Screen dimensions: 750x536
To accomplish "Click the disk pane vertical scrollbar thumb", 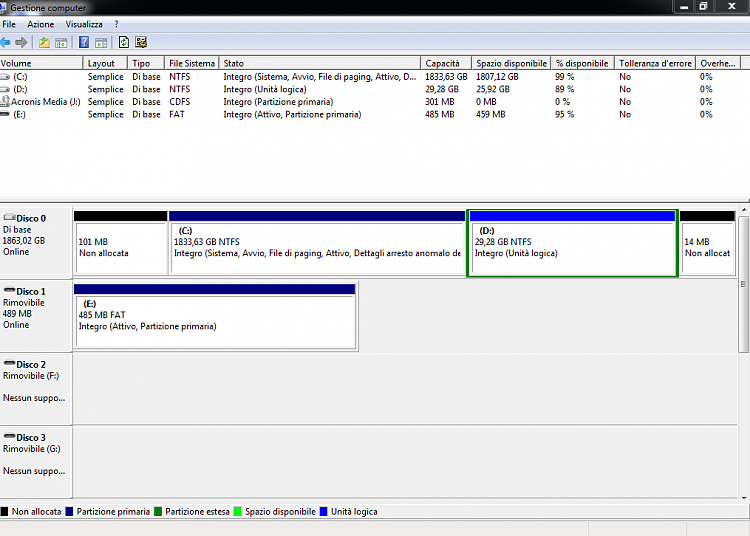I will (744, 284).
